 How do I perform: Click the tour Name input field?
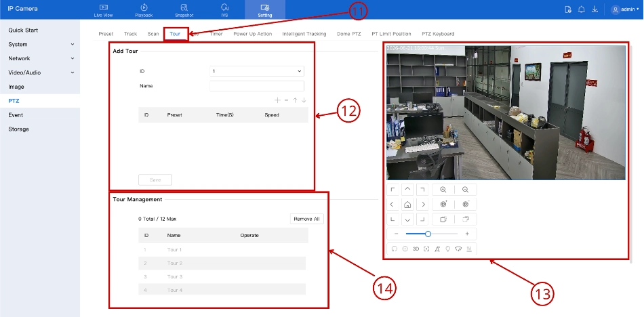257,86
